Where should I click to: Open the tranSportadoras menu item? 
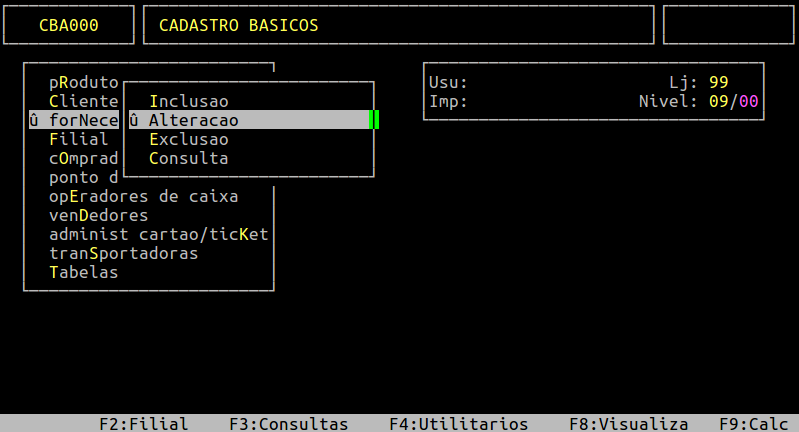click(124, 253)
